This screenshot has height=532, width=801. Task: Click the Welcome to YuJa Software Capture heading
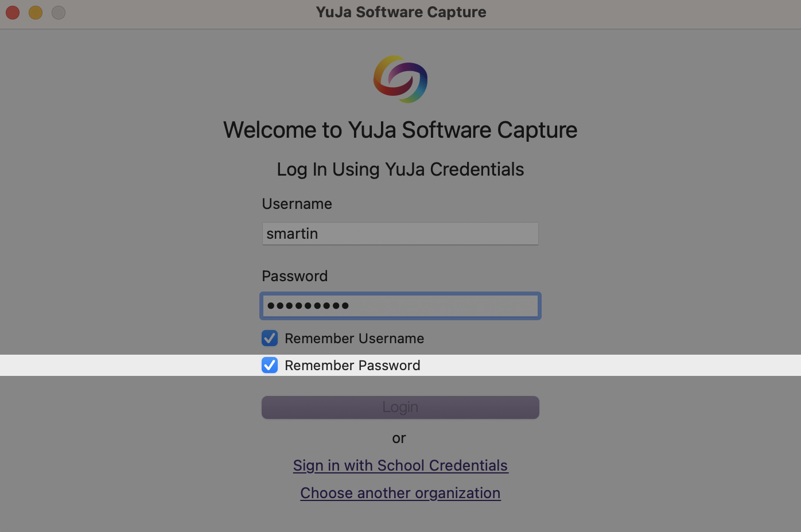click(x=400, y=130)
